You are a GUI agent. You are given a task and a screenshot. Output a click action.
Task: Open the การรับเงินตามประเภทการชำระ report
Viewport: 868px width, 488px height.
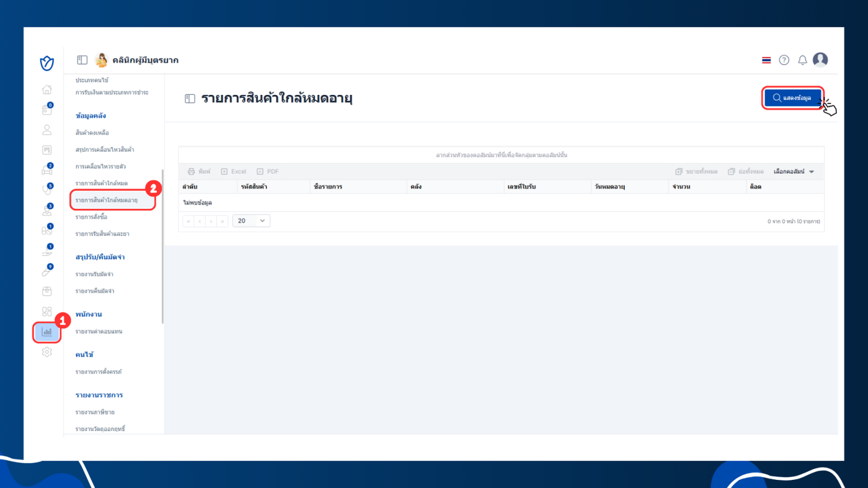click(112, 92)
